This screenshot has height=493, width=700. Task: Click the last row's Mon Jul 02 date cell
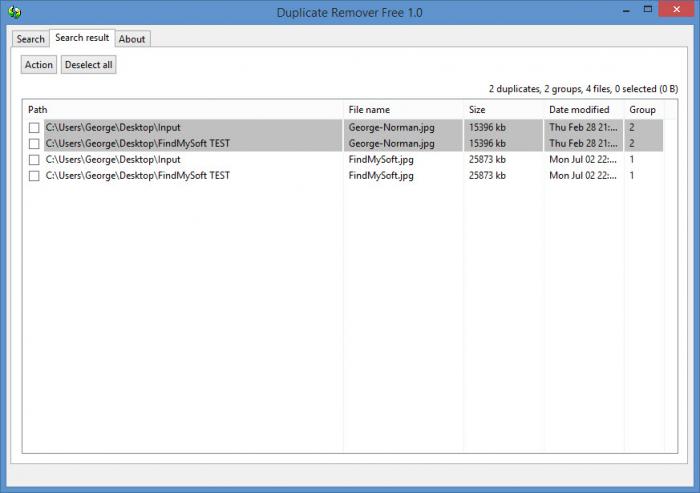(584, 176)
